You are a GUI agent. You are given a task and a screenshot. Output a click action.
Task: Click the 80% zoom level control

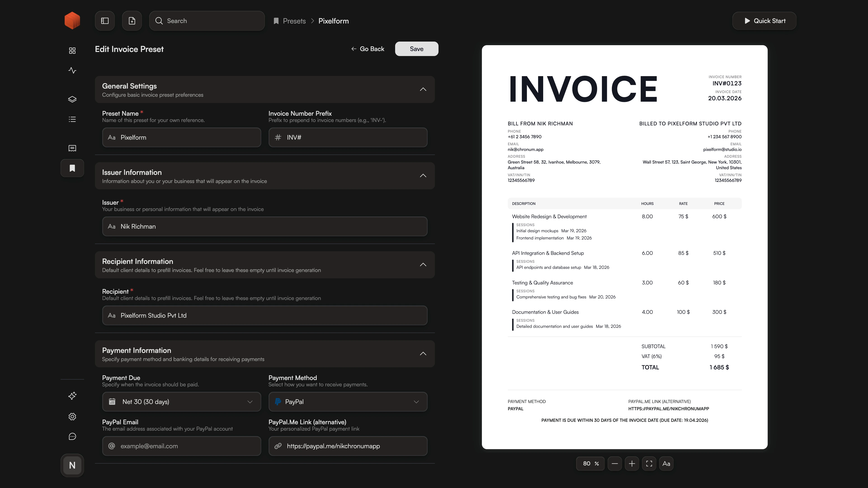[590, 463]
